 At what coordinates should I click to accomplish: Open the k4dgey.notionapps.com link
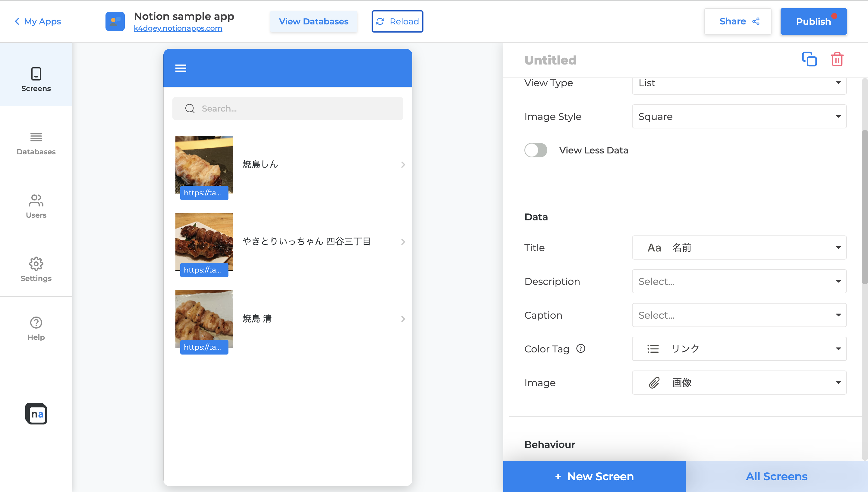pos(178,28)
